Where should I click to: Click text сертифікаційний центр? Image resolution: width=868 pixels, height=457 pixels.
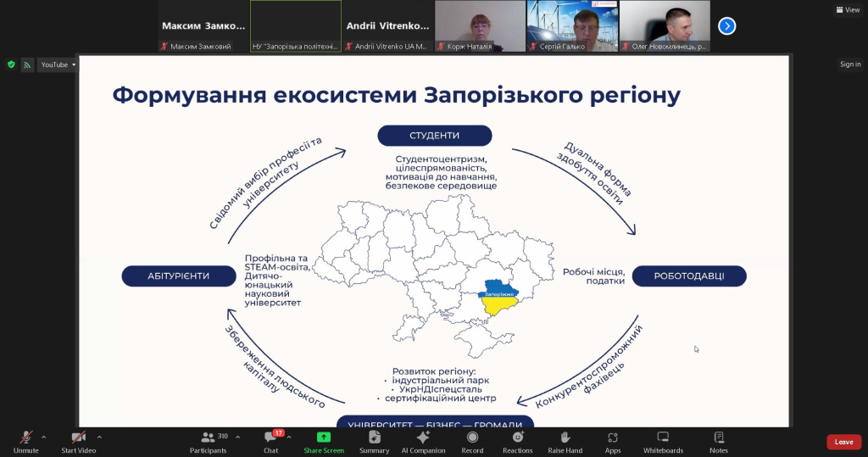pyautogui.click(x=440, y=398)
